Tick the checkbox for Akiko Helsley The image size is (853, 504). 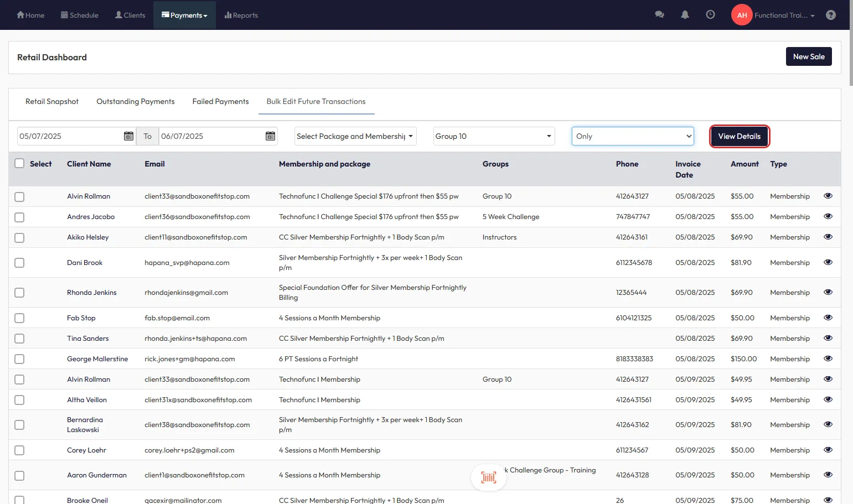[20, 238]
